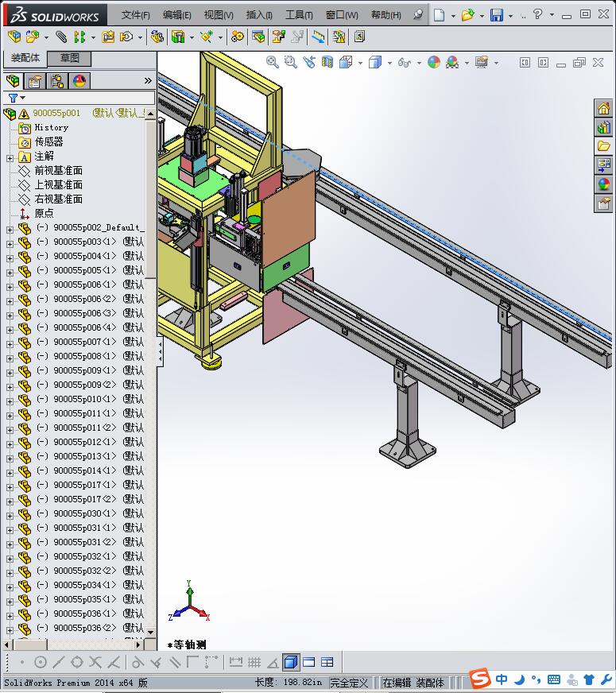Click the Assembly Features icon
The image size is (616, 693).
tap(178, 37)
